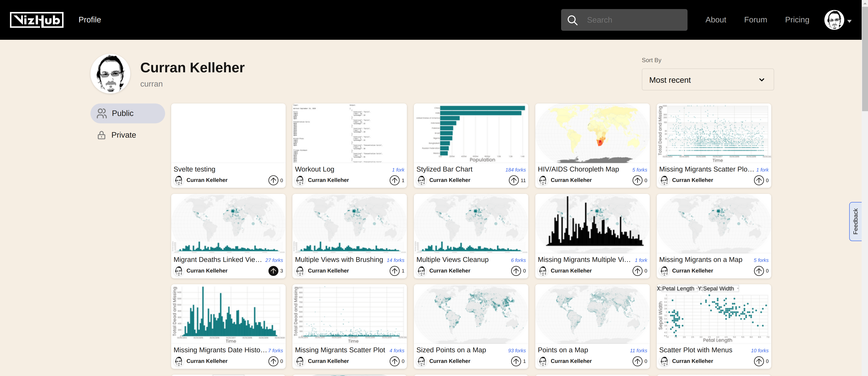Select Profile in the navigation bar
868x376 pixels.
tap(90, 20)
